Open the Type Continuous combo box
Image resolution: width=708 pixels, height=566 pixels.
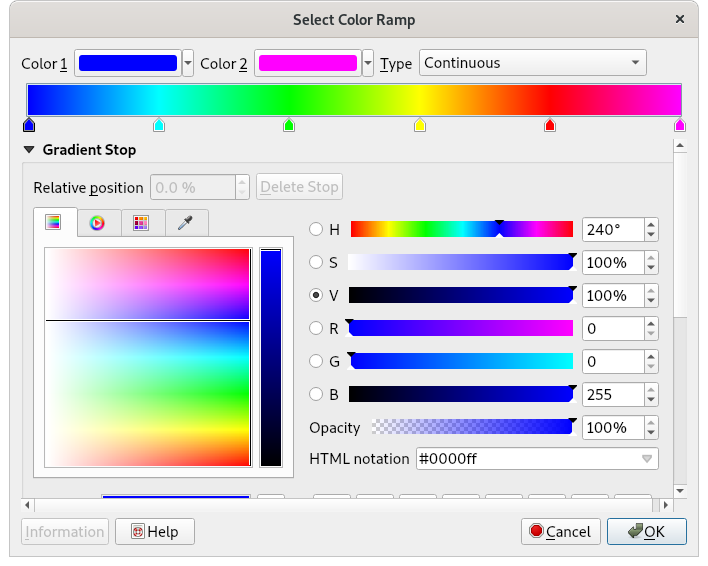(532, 63)
